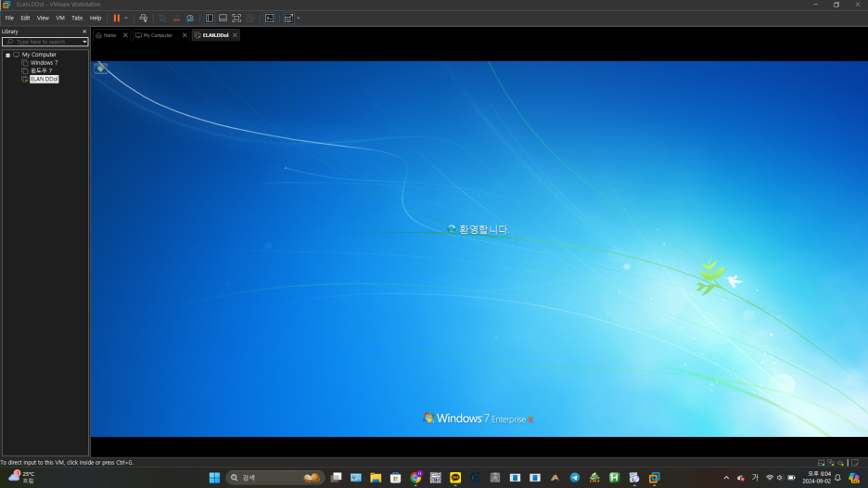868x488 pixels.
Task: Close the Home tab
Action: (125, 35)
